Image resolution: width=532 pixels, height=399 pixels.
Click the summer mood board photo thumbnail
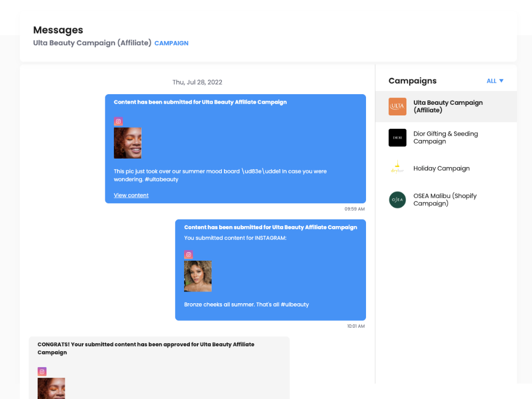(x=127, y=143)
